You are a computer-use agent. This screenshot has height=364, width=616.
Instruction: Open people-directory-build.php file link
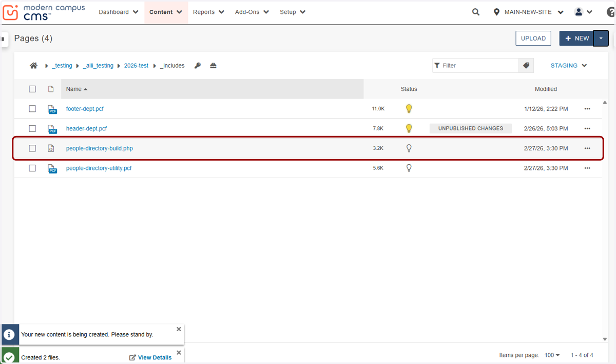coord(100,148)
